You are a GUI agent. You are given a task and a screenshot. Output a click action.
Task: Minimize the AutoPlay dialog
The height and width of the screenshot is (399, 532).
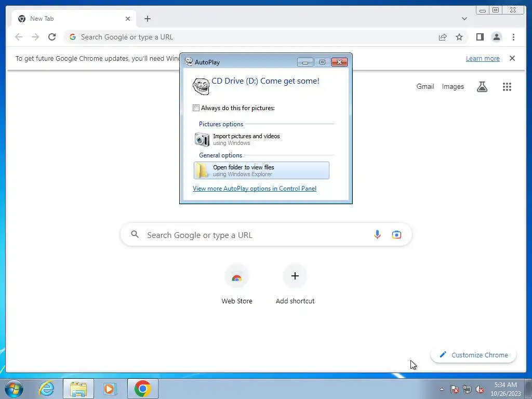pos(305,62)
